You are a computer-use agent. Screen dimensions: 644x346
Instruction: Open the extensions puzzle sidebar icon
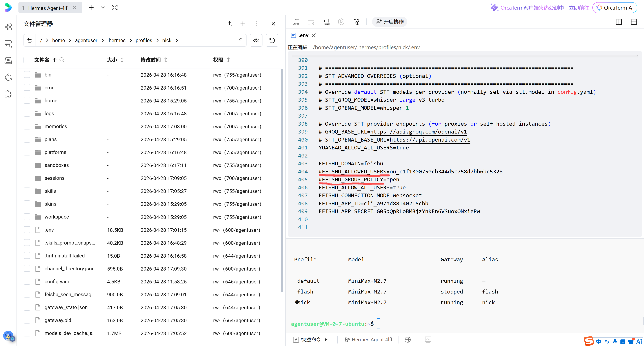click(x=8, y=94)
